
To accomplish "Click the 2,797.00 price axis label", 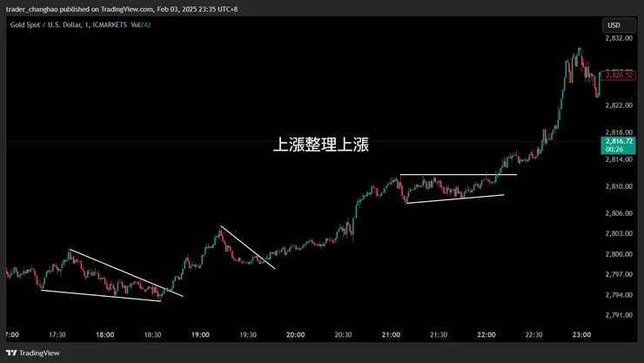I will 619,274.
